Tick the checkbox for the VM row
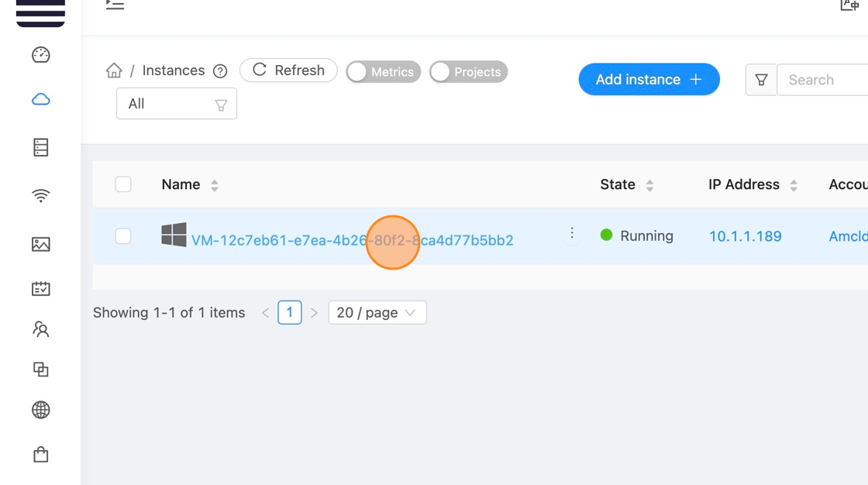 (123, 236)
